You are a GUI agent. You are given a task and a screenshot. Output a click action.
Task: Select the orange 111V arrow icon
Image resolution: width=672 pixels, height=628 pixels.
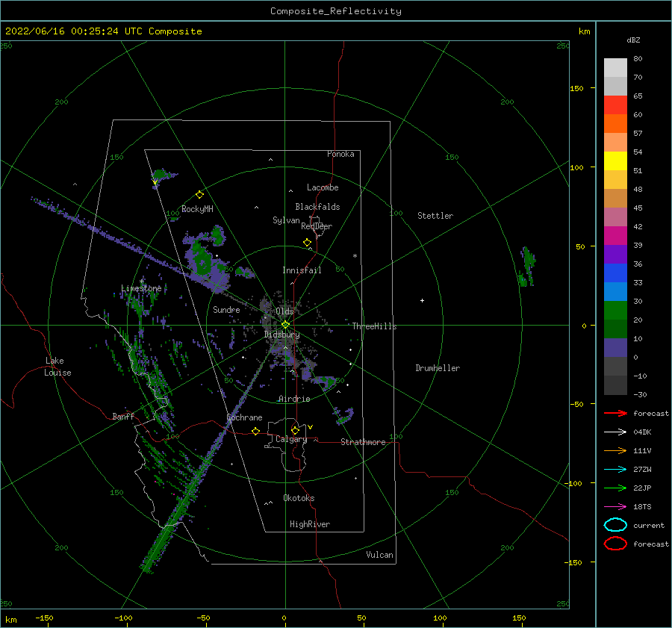[615, 450]
